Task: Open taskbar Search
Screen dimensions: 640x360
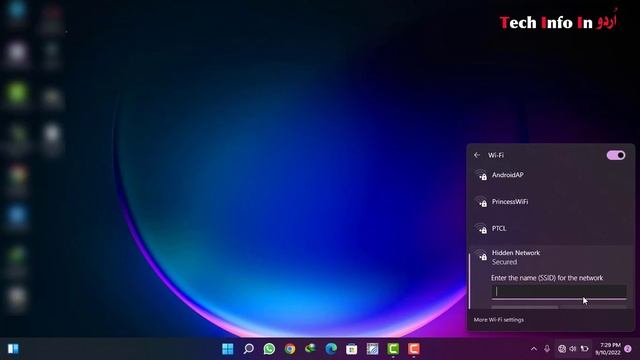Action: pyautogui.click(x=248, y=349)
